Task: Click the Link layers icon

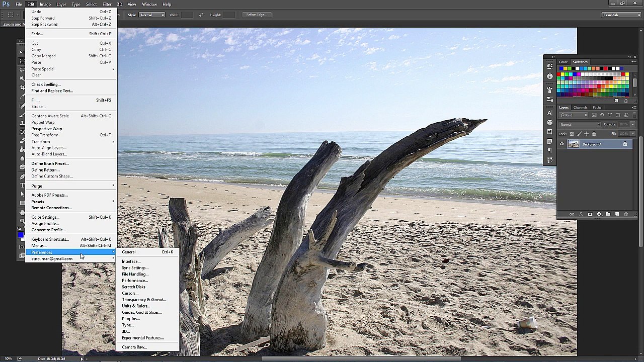Action: (572, 214)
